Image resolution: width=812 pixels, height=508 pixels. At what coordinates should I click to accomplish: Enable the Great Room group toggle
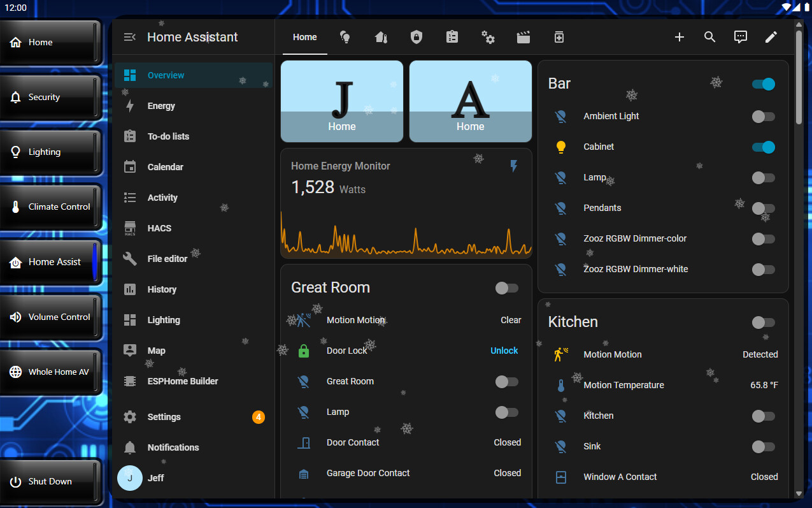pos(506,288)
